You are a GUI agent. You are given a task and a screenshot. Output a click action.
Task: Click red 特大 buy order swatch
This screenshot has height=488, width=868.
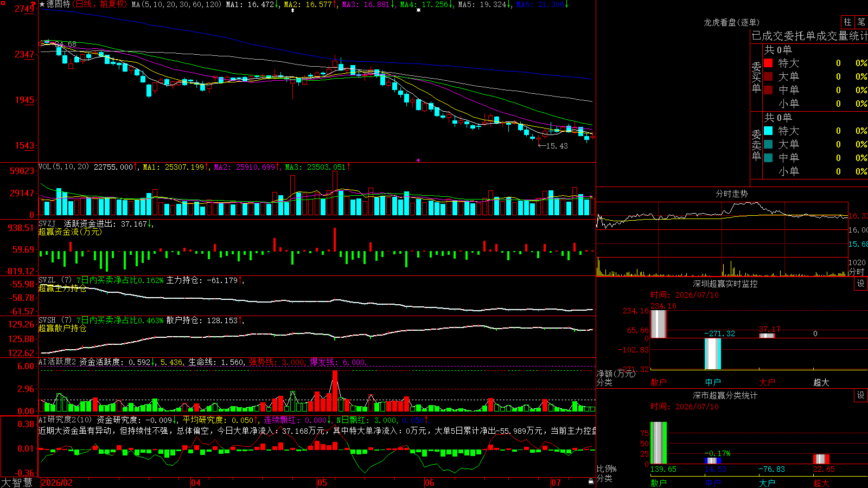[768, 63]
